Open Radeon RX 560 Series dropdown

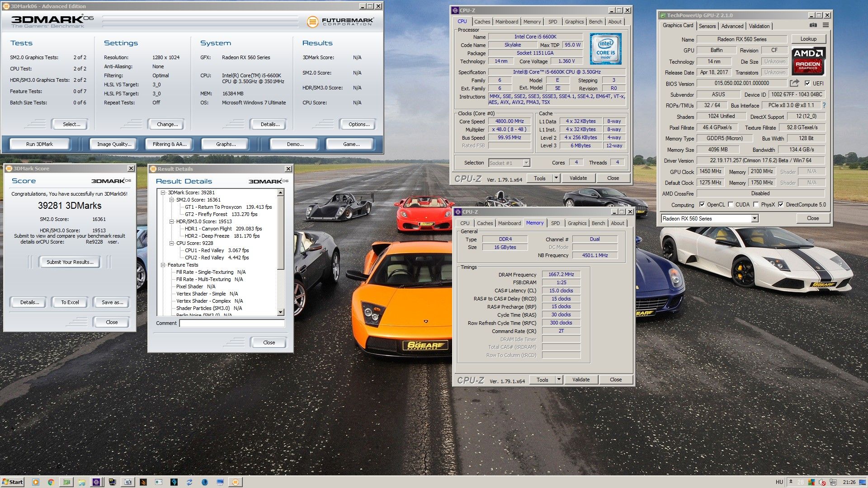coord(755,219)
